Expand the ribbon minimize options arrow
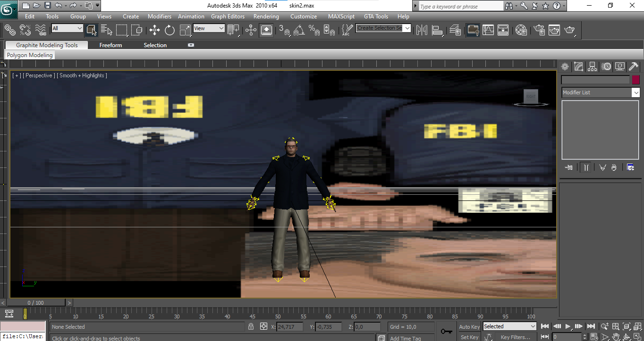644x341 pixels. (x=191, y=45)
